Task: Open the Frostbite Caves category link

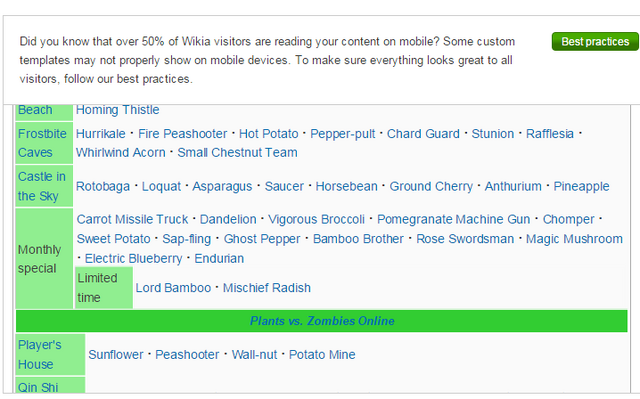Action: (x=42, y=143)
